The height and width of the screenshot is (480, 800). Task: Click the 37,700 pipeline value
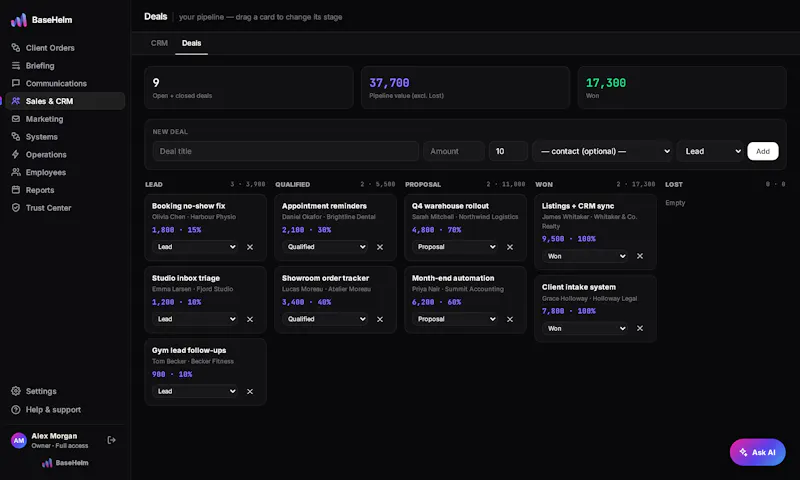point(389,83)
